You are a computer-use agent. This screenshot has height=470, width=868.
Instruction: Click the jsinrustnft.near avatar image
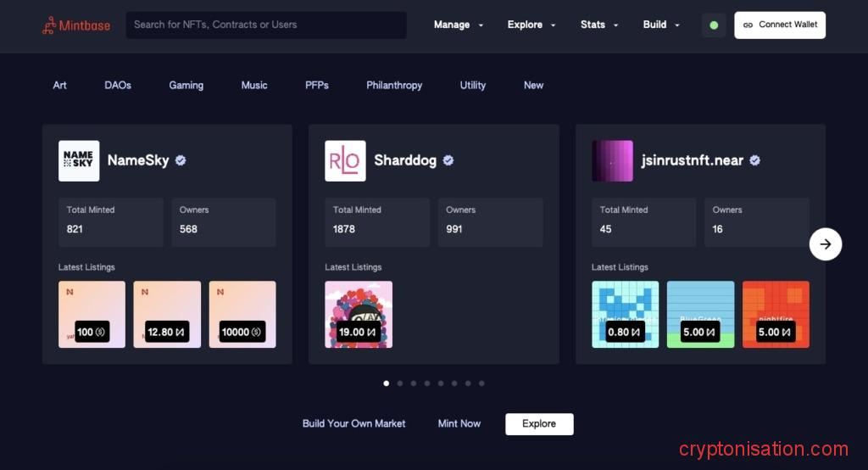pyautogui.click(x=612, y=160)
